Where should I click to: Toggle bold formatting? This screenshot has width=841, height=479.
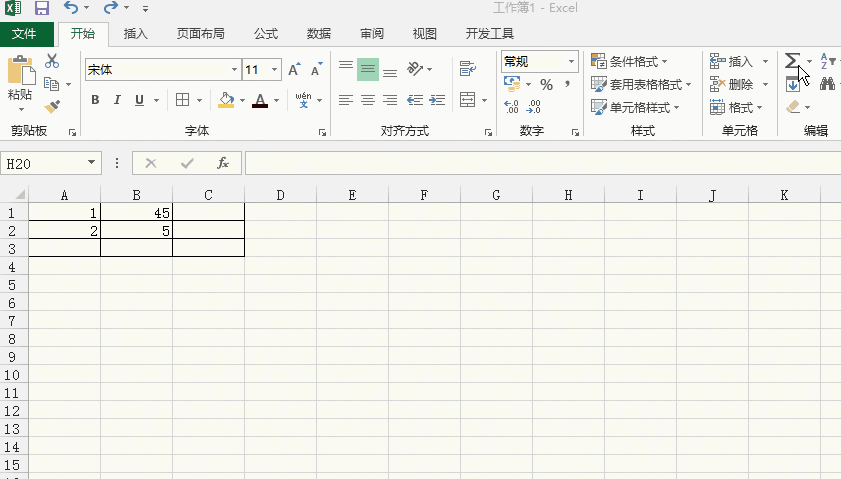tap(95, 100)
